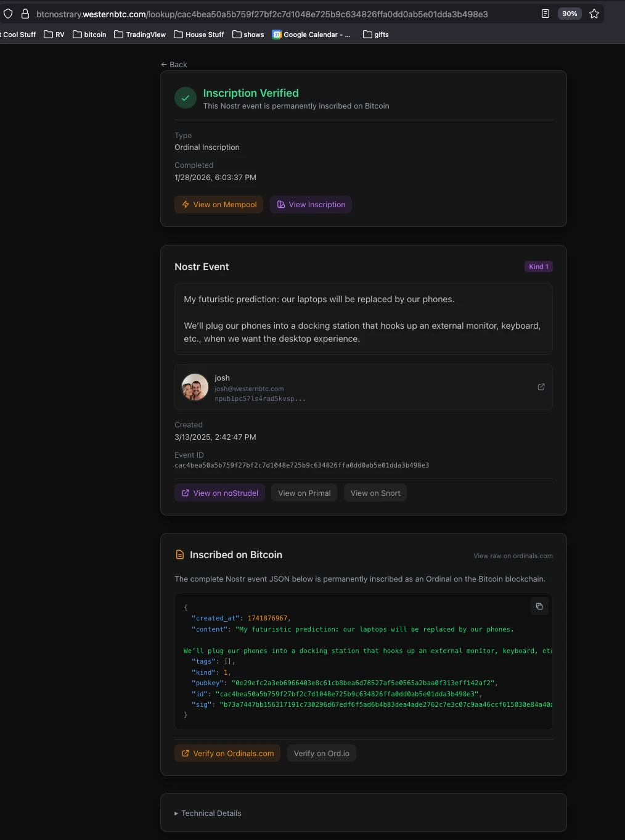
Task: Click View on Primal button
Action: point(304,493)
